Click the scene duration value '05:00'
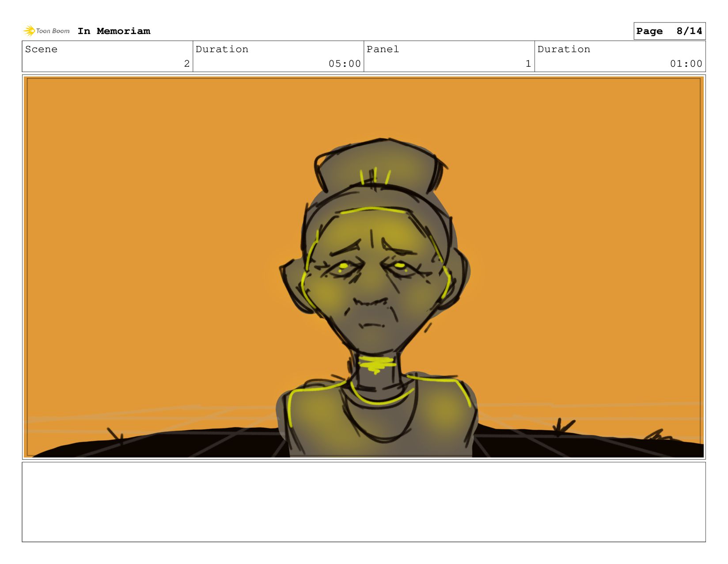 pos(345,64)
